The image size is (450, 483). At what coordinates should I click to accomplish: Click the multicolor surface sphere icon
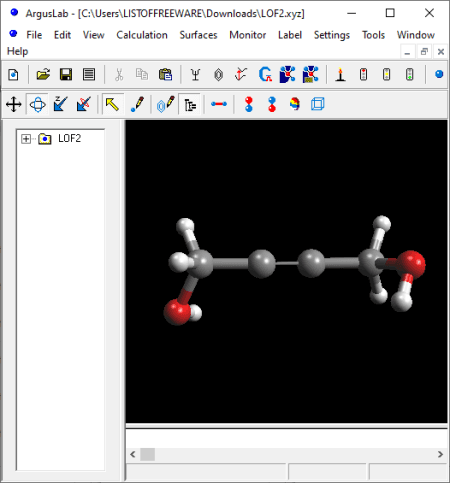[x=295, y=104]
